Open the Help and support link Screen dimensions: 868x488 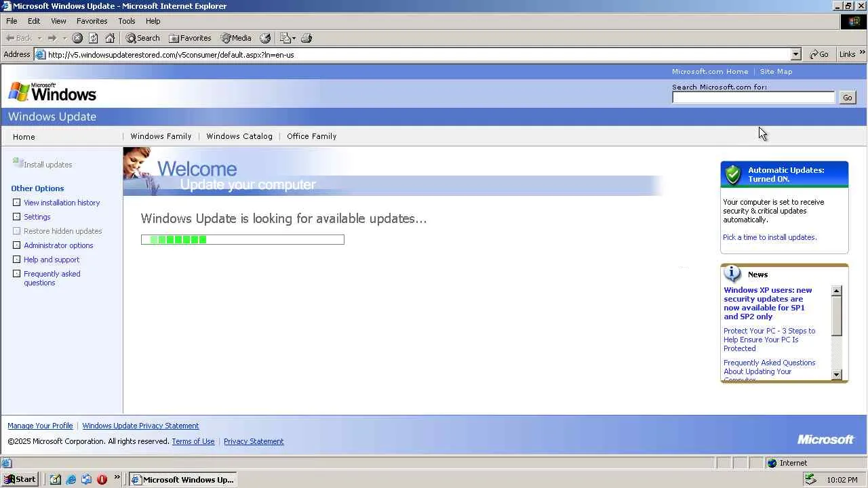[x=52, y=260]
